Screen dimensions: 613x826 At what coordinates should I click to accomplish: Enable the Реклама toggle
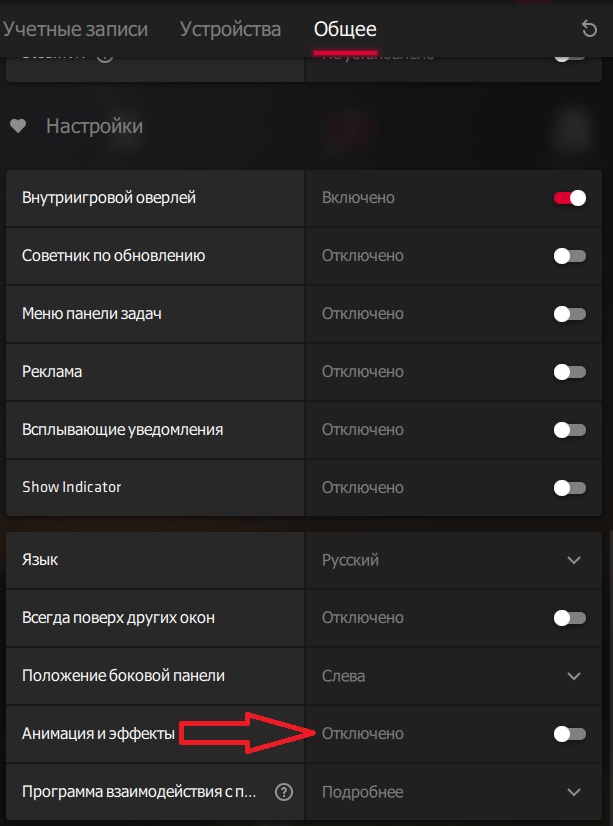pos(570,372)
